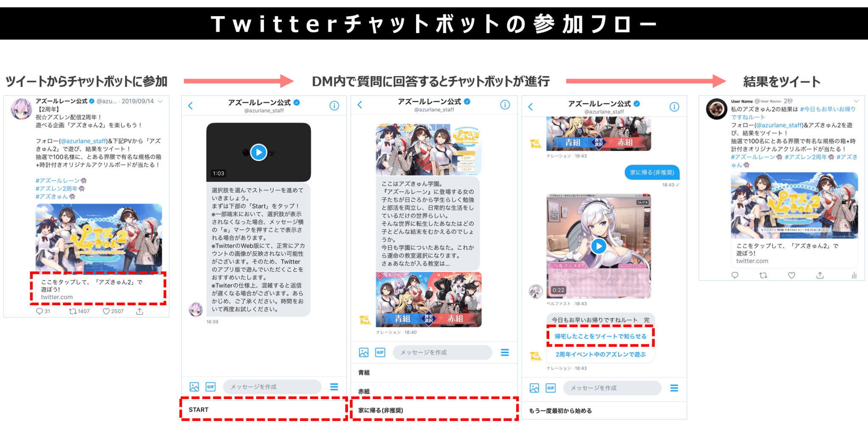Play the 1:03 video in the DM

tap(259, 152)
